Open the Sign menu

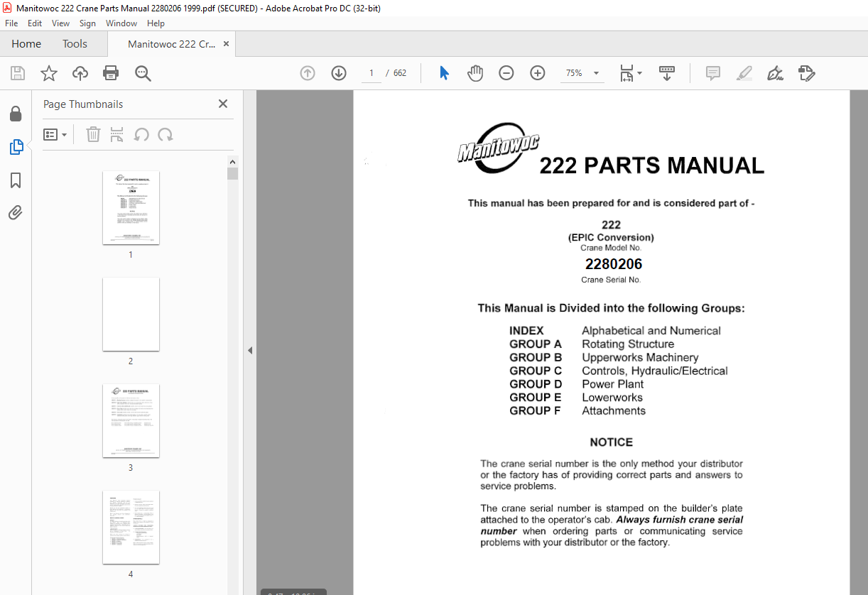[88, 23]
